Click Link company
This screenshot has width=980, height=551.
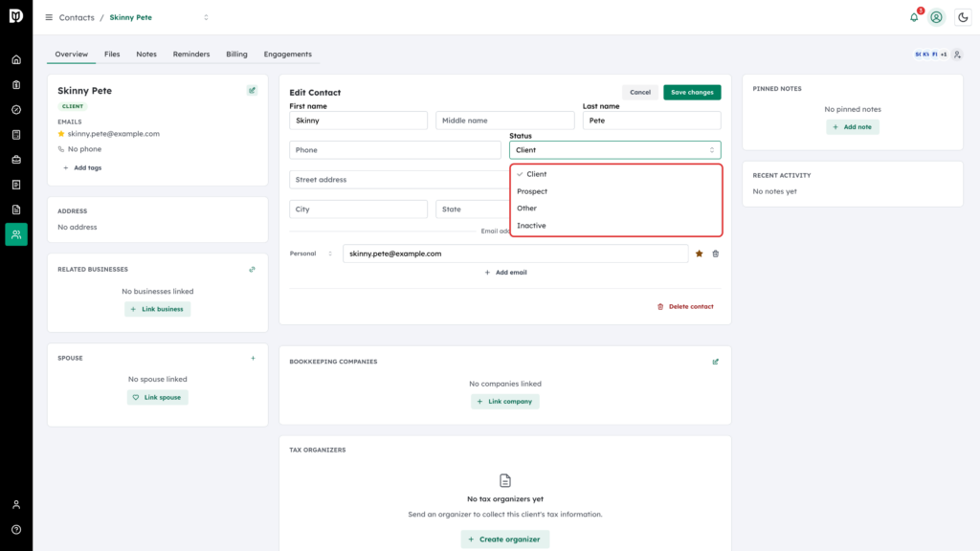pos(505,402)
